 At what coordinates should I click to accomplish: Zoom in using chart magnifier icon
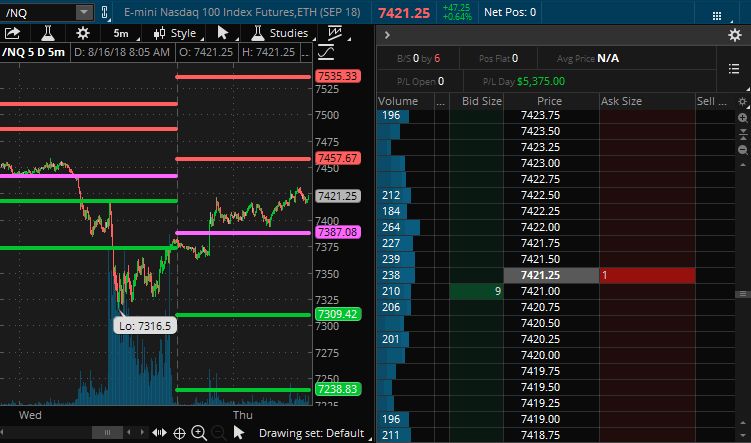pos(199,432)
